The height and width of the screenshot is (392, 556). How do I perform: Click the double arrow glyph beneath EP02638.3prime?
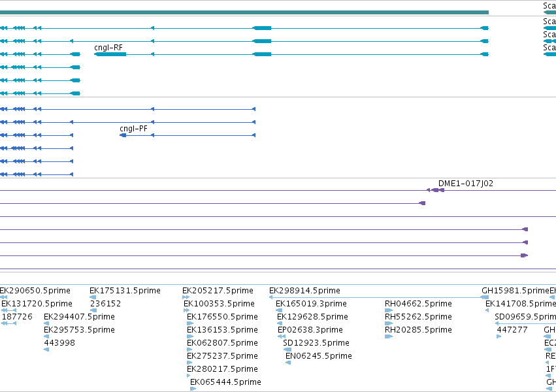(282, 336)
